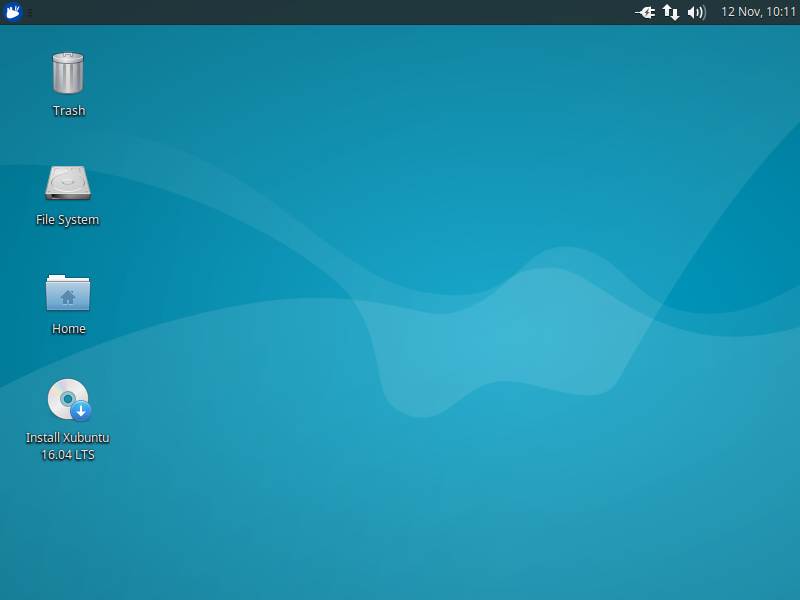The height and width of the screenshot is (600, 800).
Task: Click the lid of the Trash can
Action: tap(68, 58)
